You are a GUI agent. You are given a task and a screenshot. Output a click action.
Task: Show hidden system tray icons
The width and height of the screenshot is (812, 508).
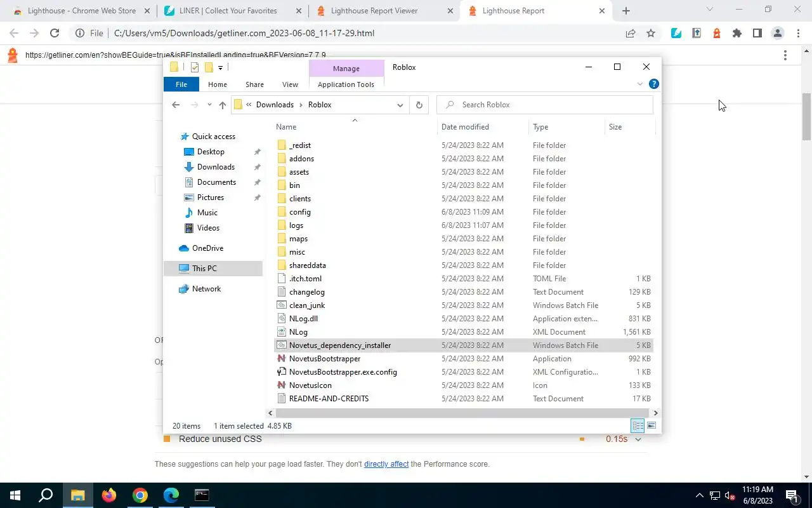pos(700,495)
